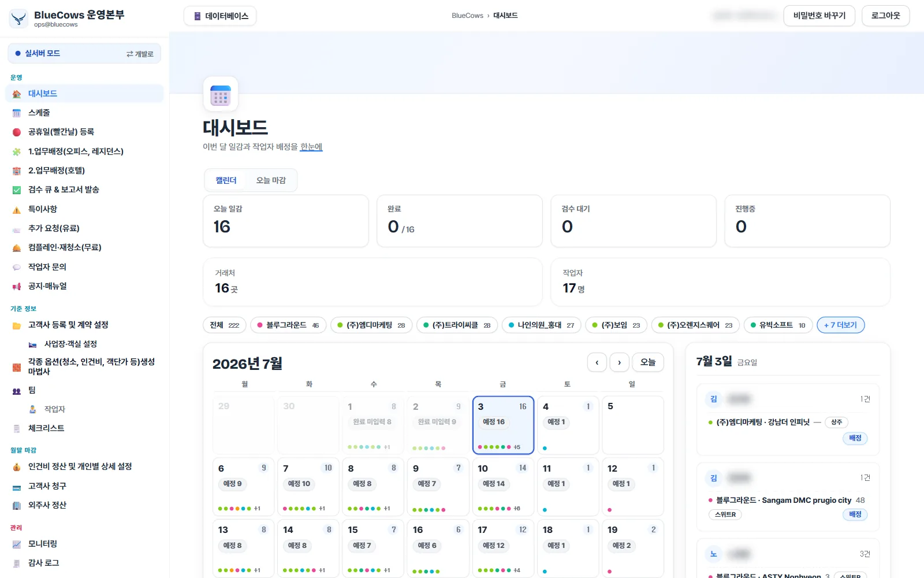This screenshot has width=924, height=578.
Task: Go to next month with right chevron
Action: coord(620,362)
